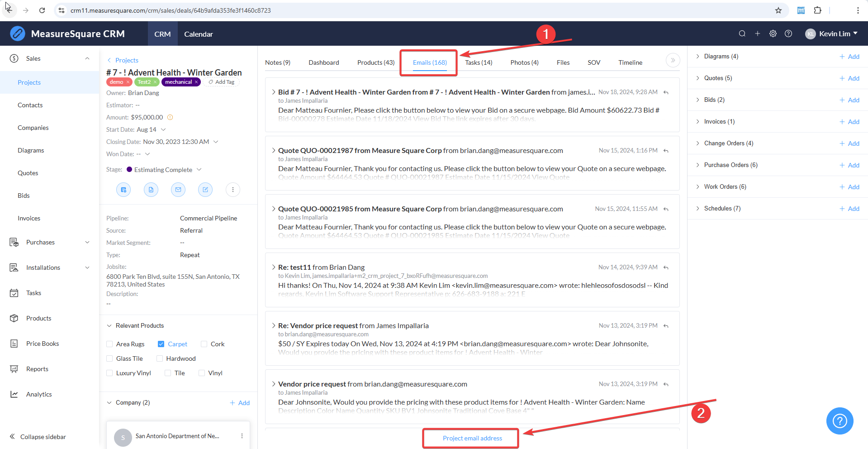Click the Project email address link
Screen dimensions: 868x449
click(x=472, y=438)
